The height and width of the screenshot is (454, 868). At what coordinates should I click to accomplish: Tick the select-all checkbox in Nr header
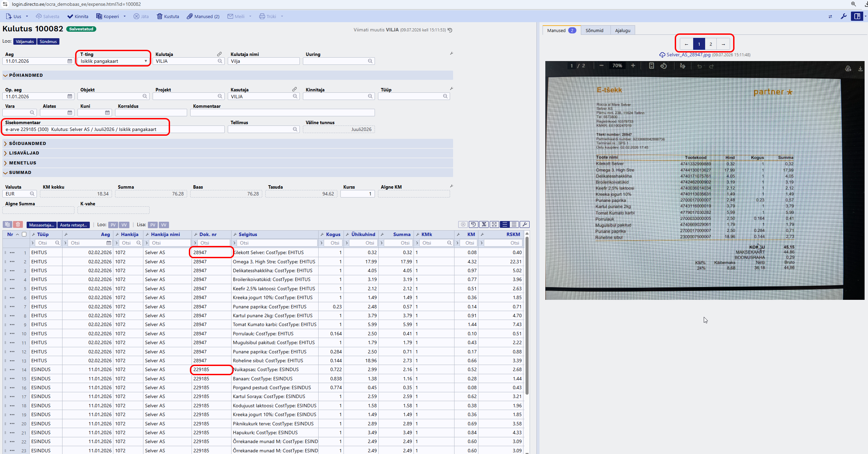click(24, 234)
